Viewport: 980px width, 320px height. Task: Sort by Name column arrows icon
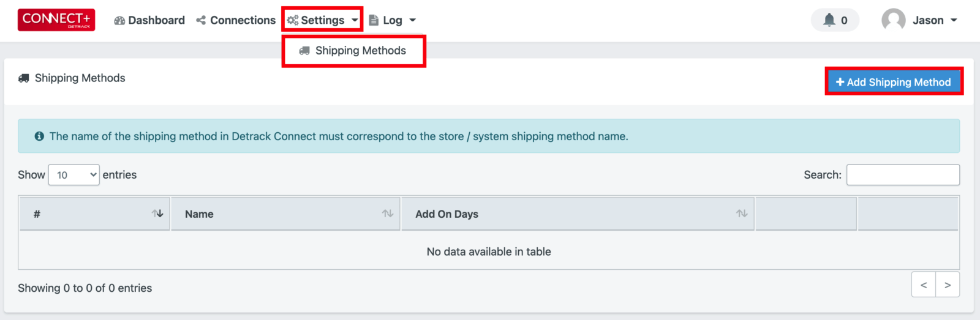click(x=388, y=214)
